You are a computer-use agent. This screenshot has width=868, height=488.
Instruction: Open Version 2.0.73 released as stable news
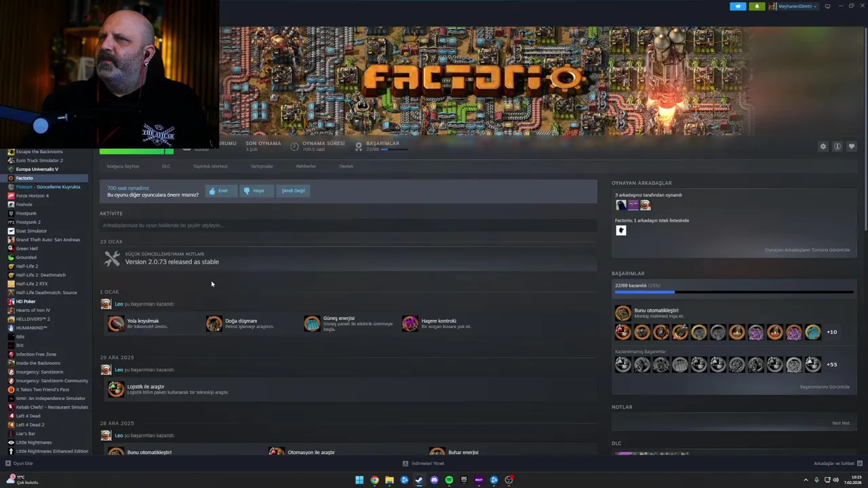click(172, 262)
